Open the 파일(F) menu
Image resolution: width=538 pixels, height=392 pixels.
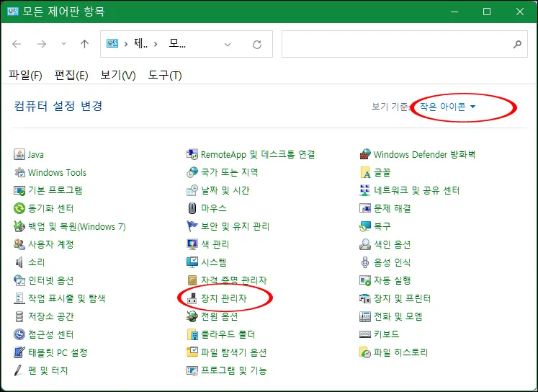pyautogui.click(x=25, y=75)
